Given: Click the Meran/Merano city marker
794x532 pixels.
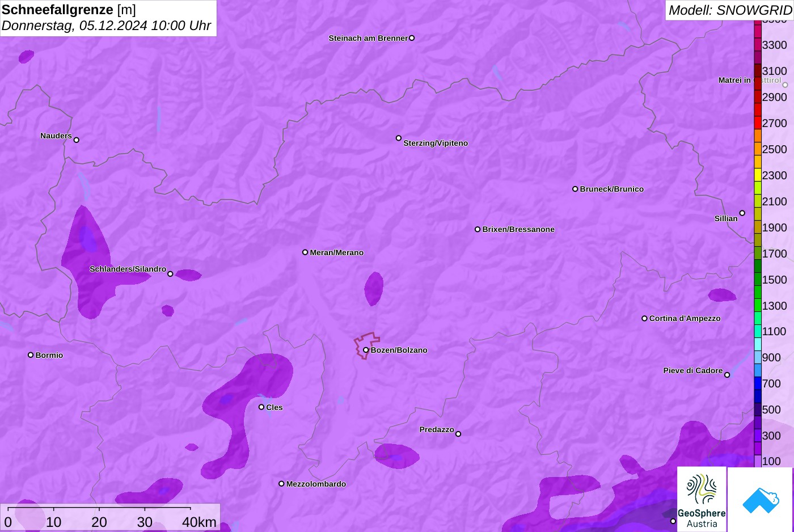Looking at the screenshot, I should pos(305,252).
